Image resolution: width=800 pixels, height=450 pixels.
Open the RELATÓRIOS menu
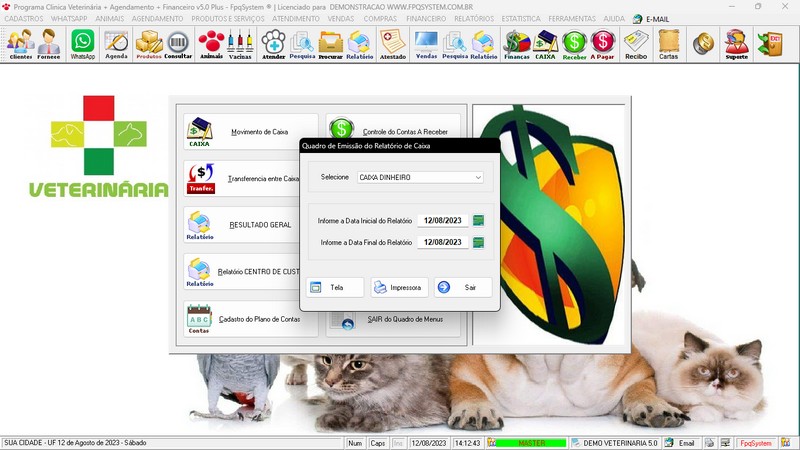coord(474,19)
